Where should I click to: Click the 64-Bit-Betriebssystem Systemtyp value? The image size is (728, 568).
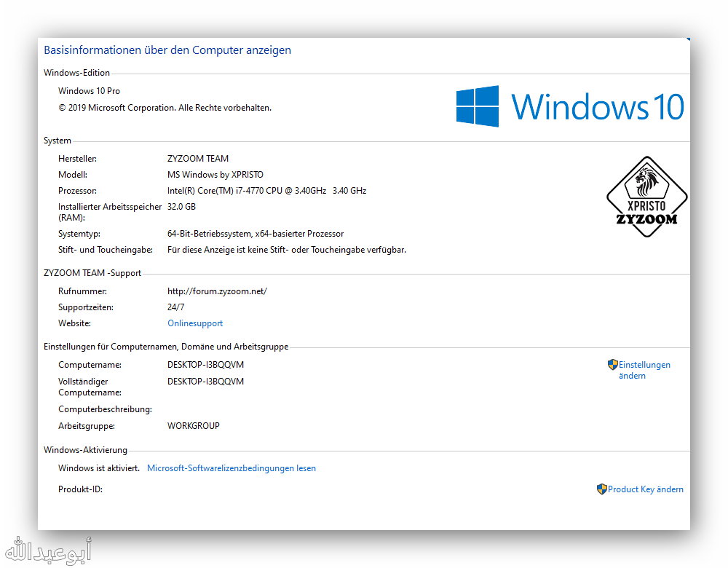click(x=255, y=234)
